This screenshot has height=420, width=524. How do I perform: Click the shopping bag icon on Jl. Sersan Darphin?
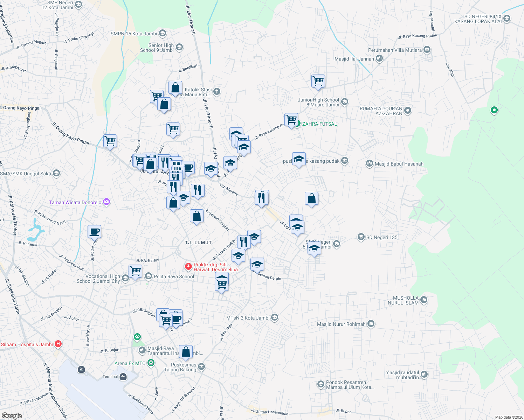coord(196,216)
